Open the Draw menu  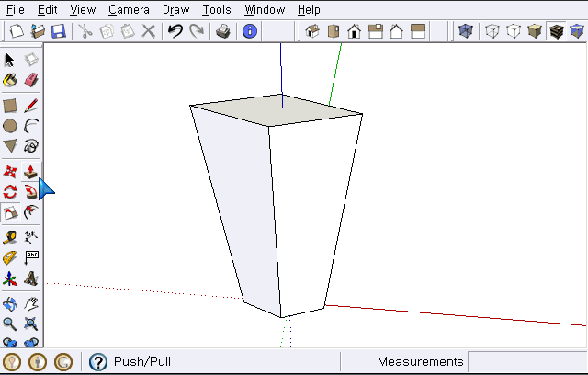(x=175, y=9)
